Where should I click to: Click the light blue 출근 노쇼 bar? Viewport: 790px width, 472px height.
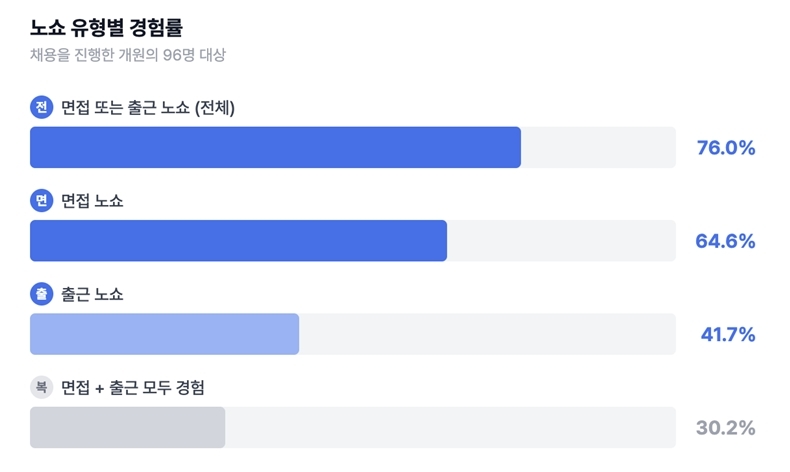tap(164, 334)
